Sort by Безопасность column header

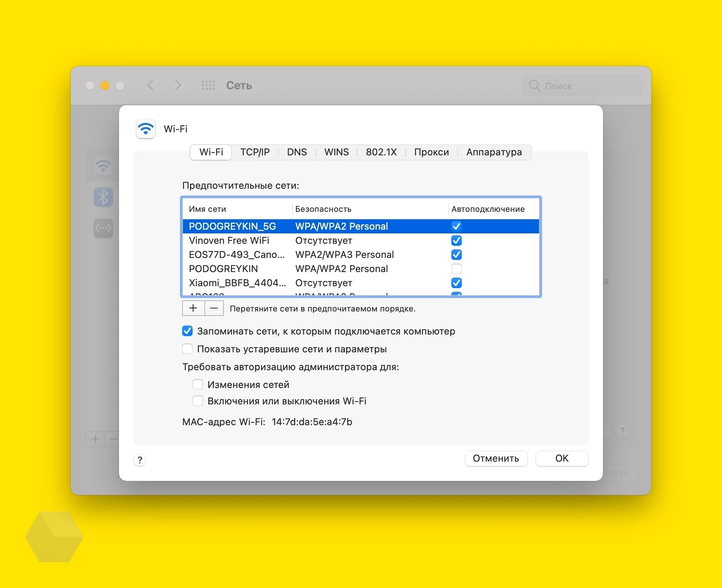point(370,209)
